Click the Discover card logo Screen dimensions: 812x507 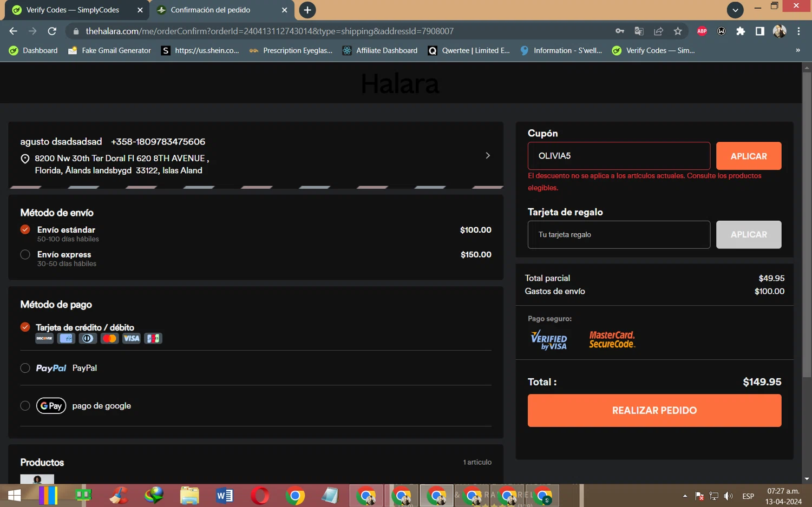[44, 338]
